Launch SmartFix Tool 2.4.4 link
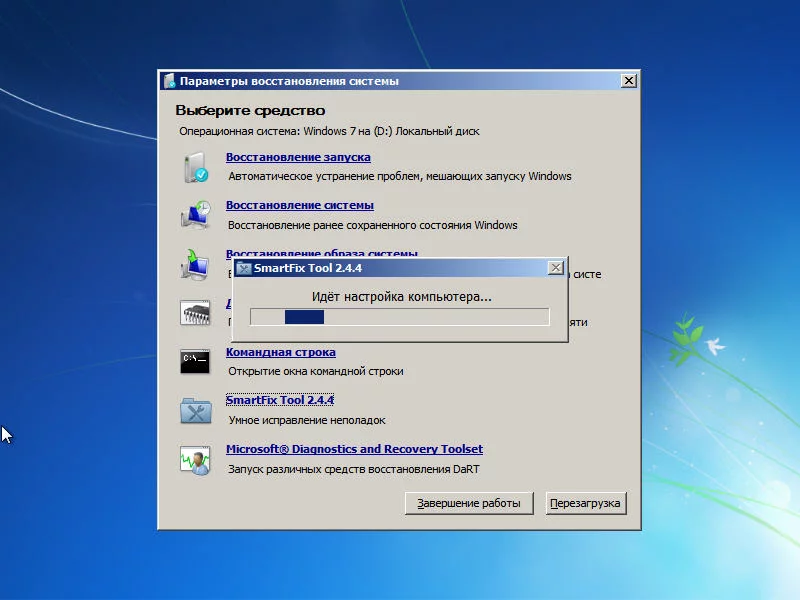This screenshot has height=600, width=800. pos(280,400)
